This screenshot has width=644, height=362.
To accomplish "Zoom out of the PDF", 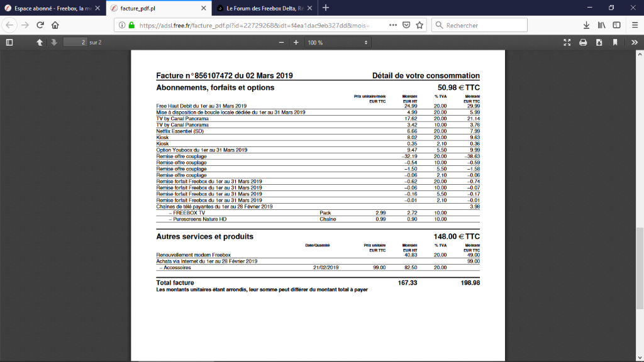I will (x=281, y=42).
